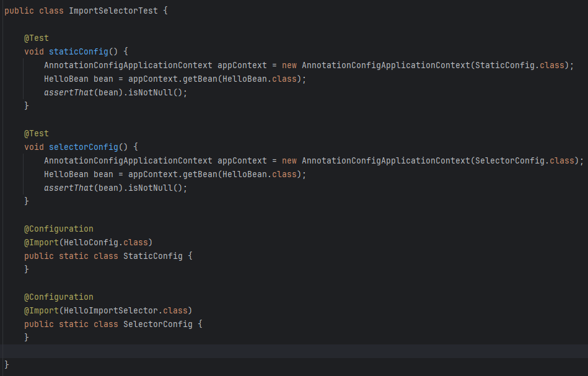Image resolution: width=588 pixels, height=376 pixels.
Task: Click @Configuration above the SelectorConfig class
Action: [x=59, y=297]
